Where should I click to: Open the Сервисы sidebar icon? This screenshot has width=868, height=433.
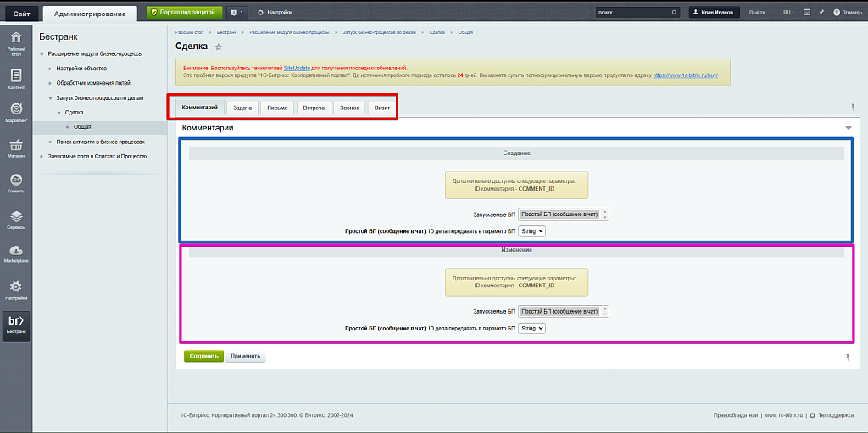(x=15, y=219)
